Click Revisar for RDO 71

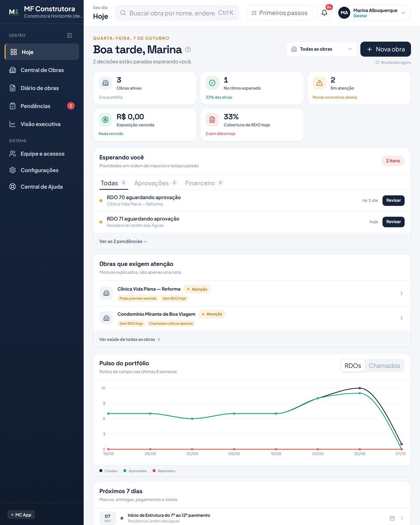[x=393, y=222]
